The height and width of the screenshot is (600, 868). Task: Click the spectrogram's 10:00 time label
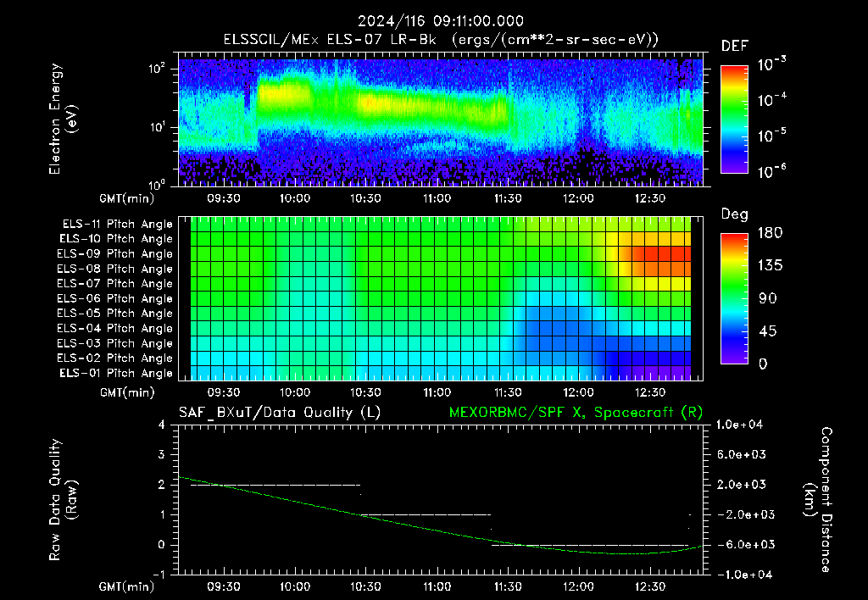294,198
